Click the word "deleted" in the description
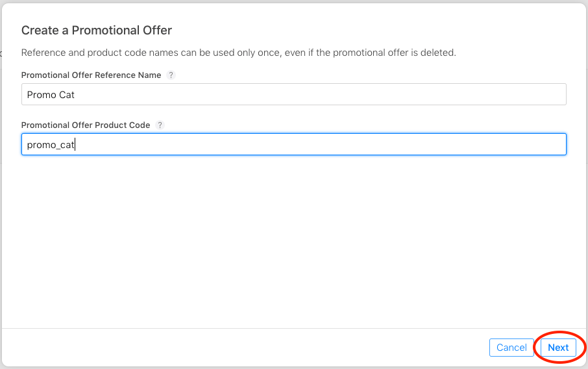 (437, 53)
